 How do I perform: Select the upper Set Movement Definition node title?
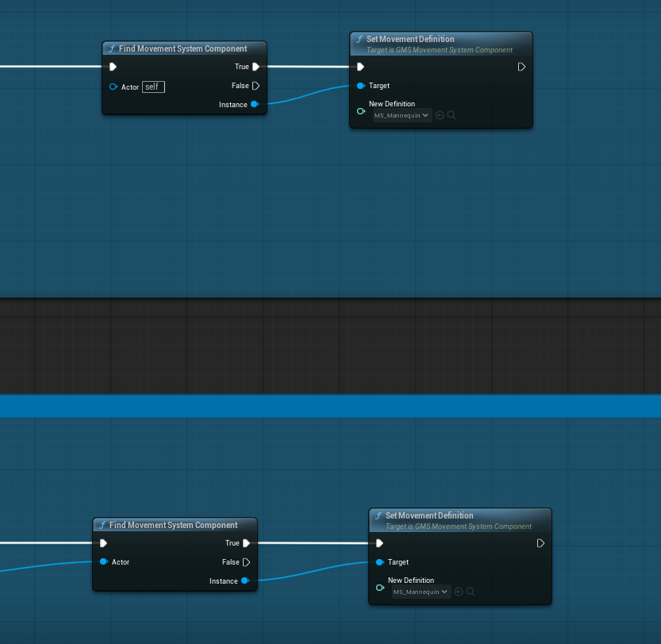click(x=410, y=39)
